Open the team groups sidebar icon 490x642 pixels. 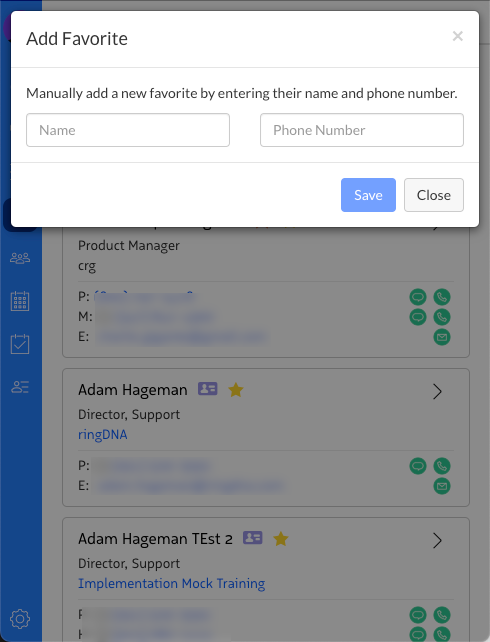point(20,258)
